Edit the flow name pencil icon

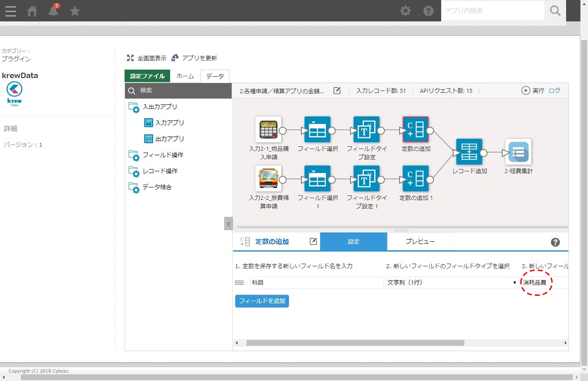[337, 91]
